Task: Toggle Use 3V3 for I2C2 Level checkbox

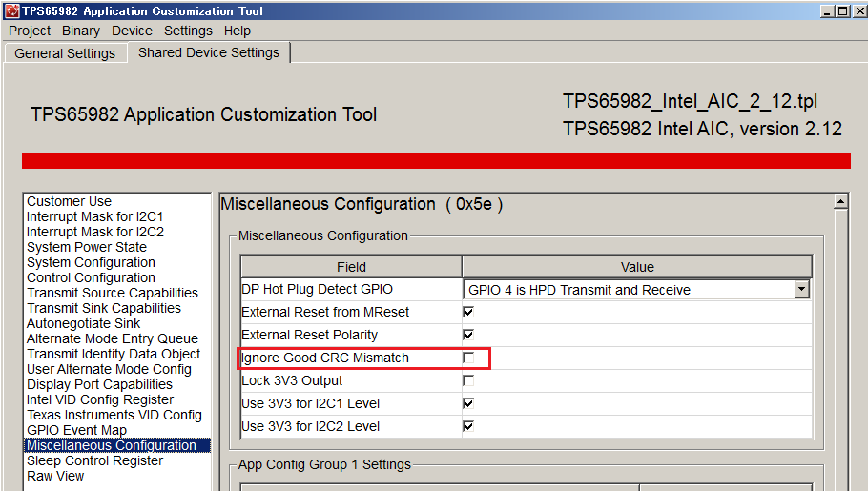Action: pos(468,426)
